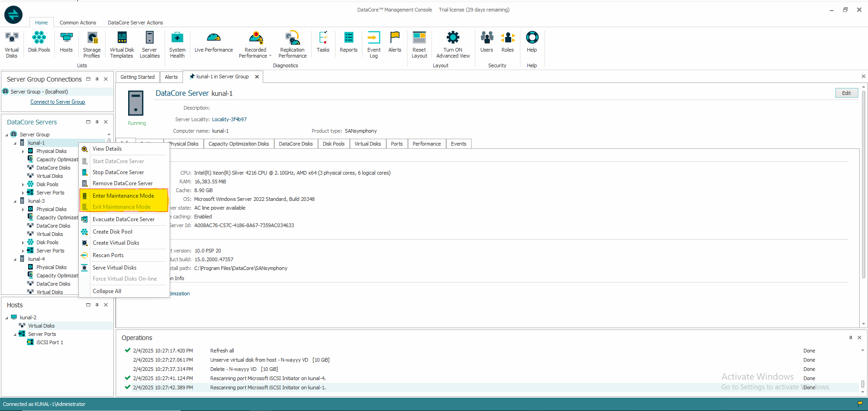Turn ON Advanced View
This screenshot has height=411, width=868.
[453, 45]
